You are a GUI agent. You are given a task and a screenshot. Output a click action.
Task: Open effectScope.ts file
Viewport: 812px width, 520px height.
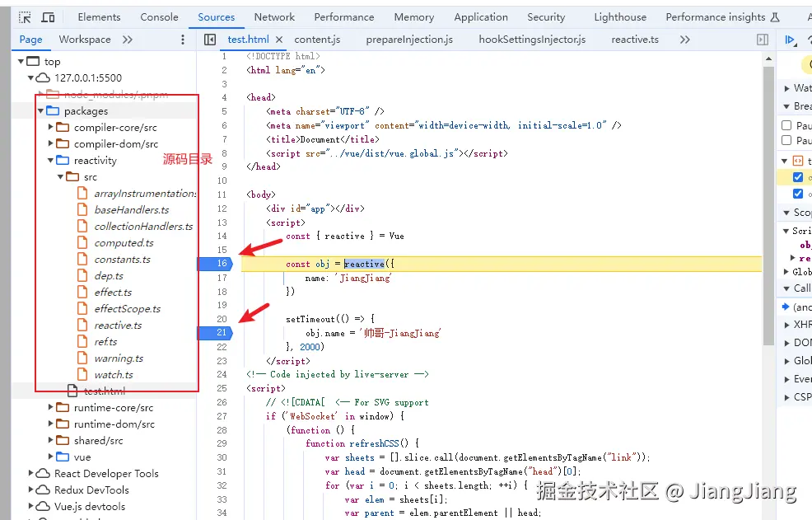128,309
